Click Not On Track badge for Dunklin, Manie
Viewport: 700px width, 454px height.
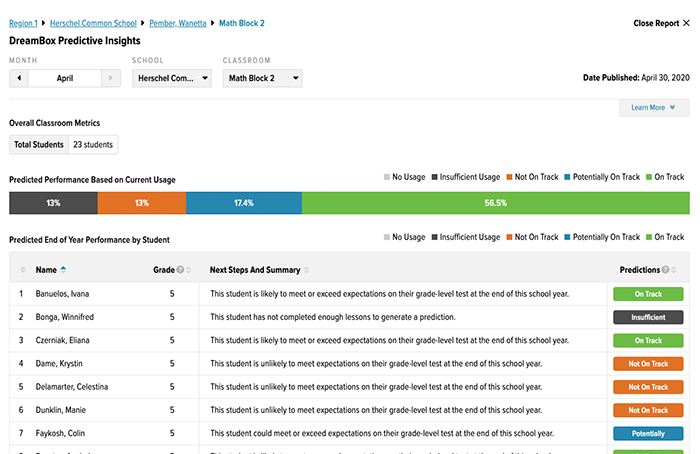[x=648, y=410]
